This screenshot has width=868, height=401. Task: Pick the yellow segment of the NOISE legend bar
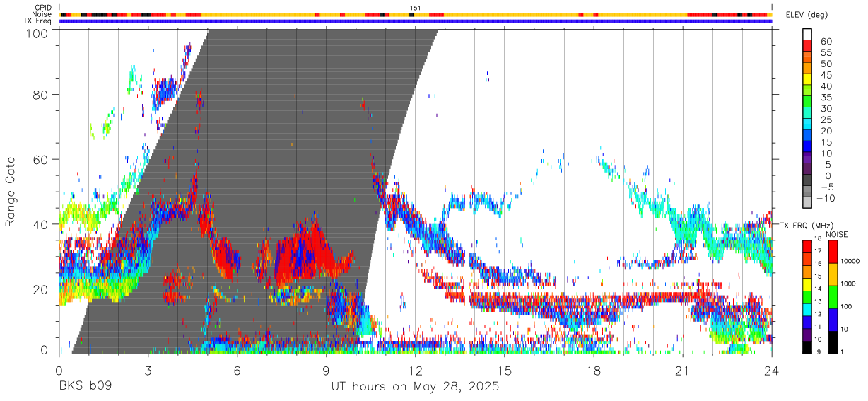tap(833, 274)
